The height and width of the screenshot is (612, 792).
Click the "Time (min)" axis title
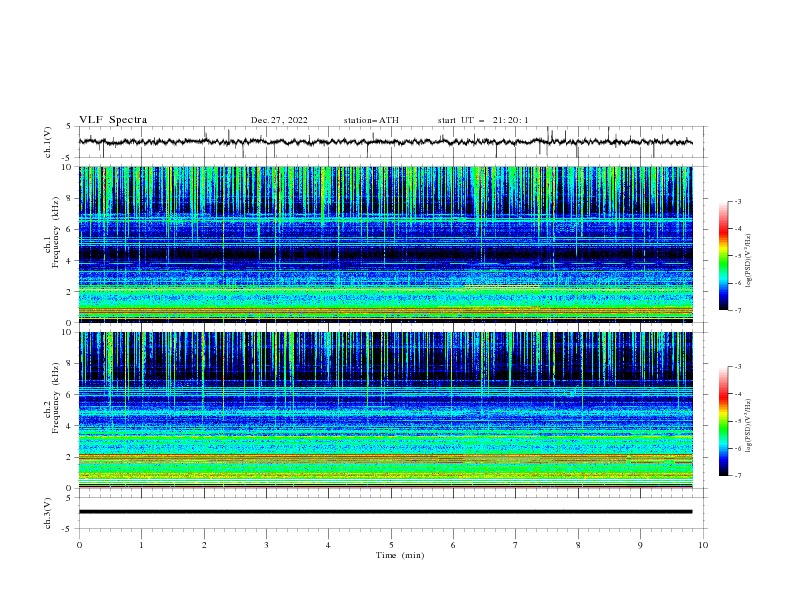(400, 555)
